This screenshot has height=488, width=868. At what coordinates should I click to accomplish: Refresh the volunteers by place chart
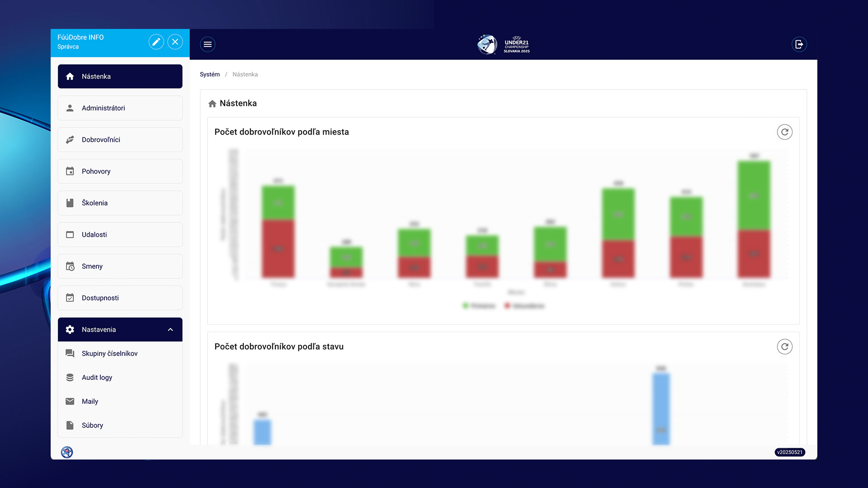(x=784, y=132)
